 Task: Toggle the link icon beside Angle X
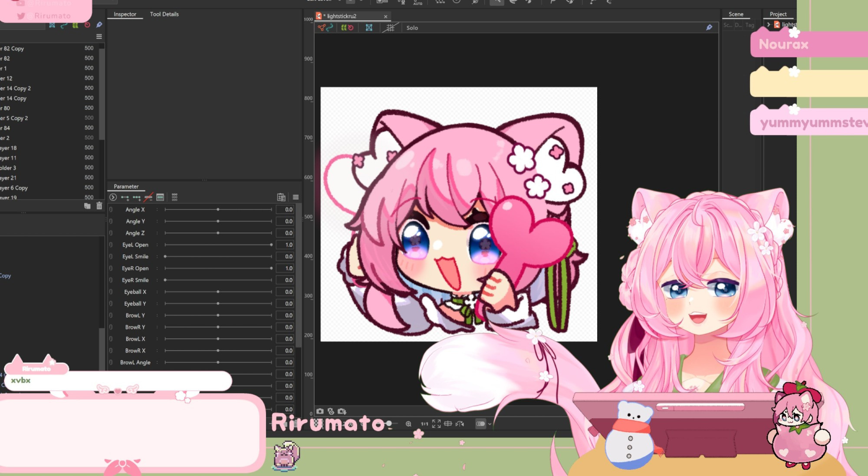pyautogui.click(x=111, y=209)
